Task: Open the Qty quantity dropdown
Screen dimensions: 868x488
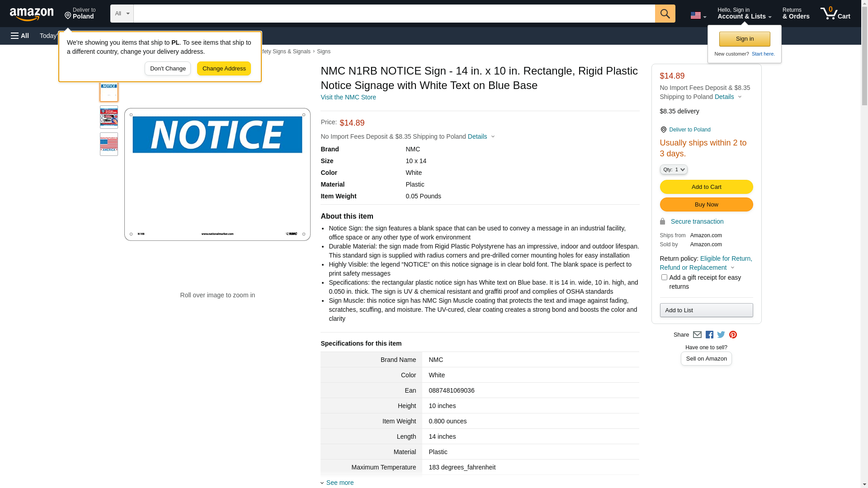Action: [x=674, y=169]
